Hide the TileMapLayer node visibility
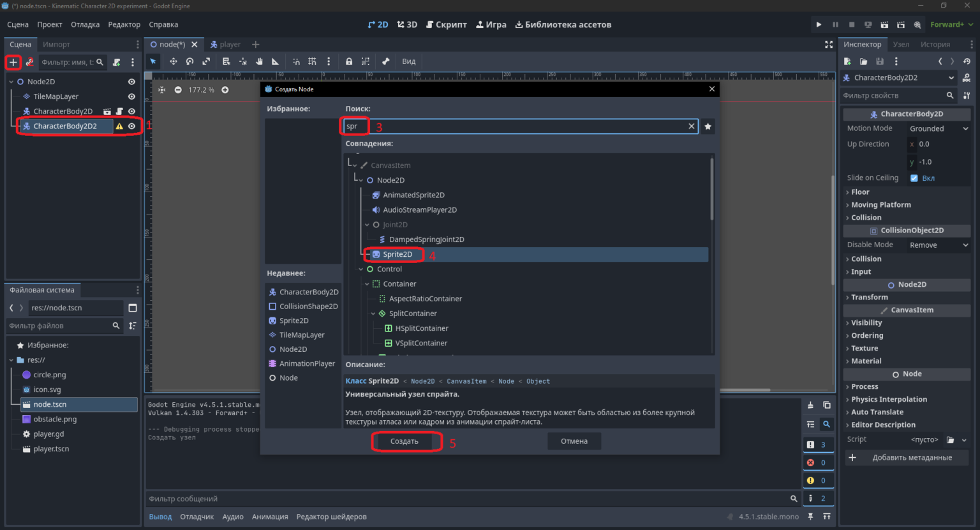 [131, 96]
